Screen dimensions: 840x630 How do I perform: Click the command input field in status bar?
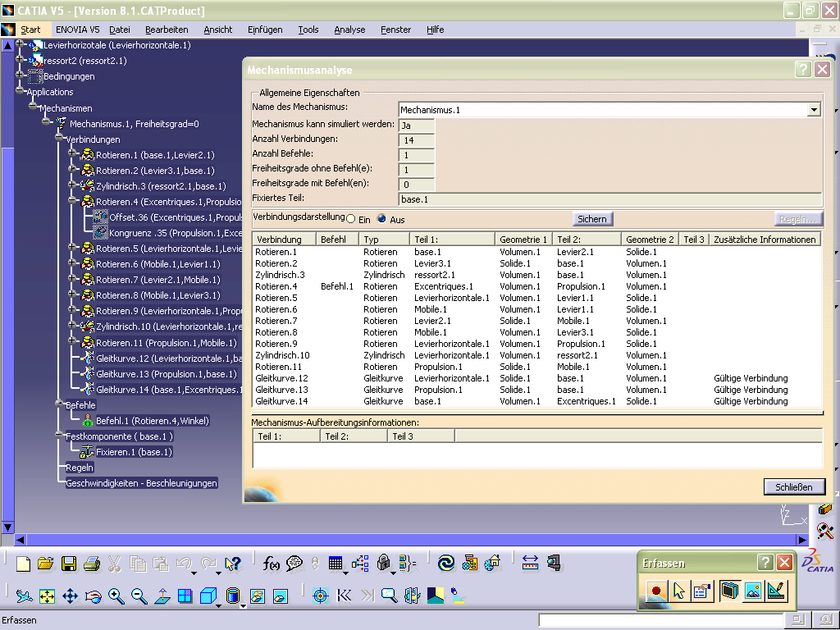click(661, 620)
